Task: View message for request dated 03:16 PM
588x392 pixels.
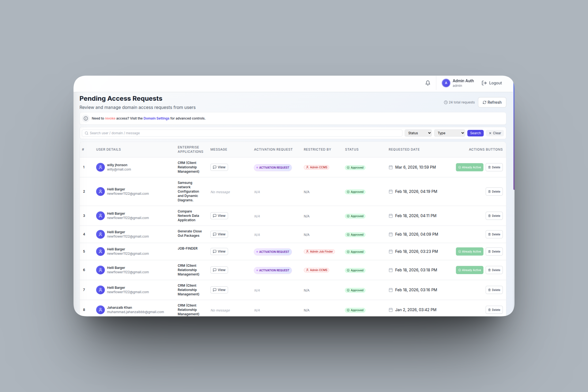Action: point(219,290)
